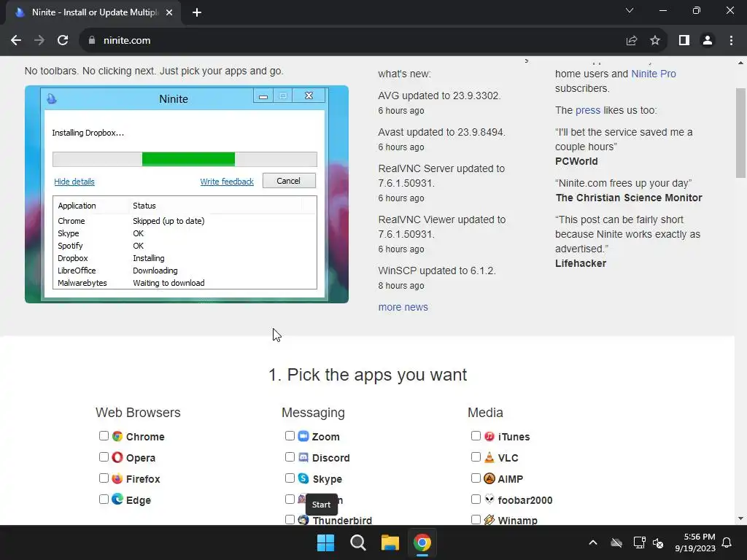Click the cloud sync icon in system tray
This screenshot has width=747, height=560.
click(616, 542)
